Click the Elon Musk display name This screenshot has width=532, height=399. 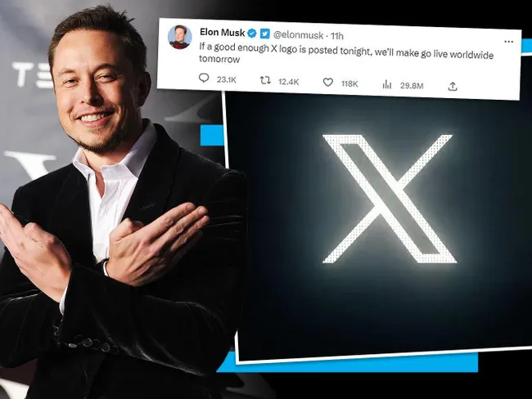pos(223,32)
